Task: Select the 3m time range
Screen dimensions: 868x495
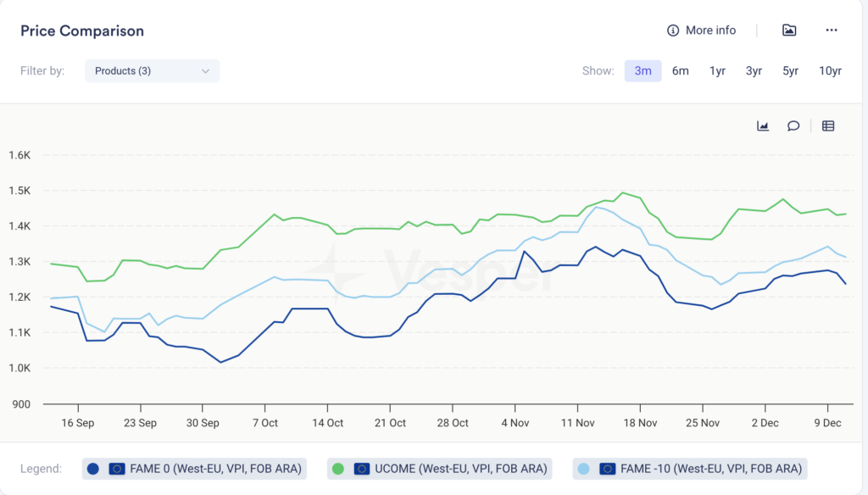Action: coord(643,71)
